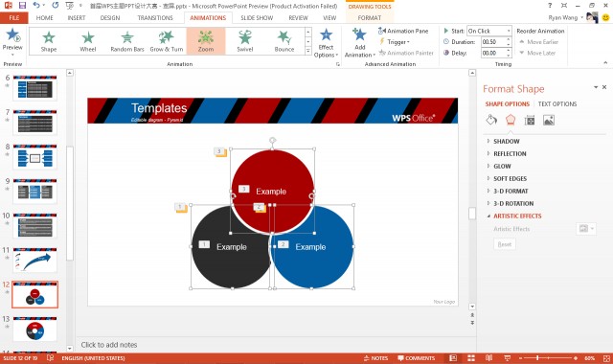Expand the 3-D Rotation section
The height and width of the screenshot is (364, 613).
513,203
